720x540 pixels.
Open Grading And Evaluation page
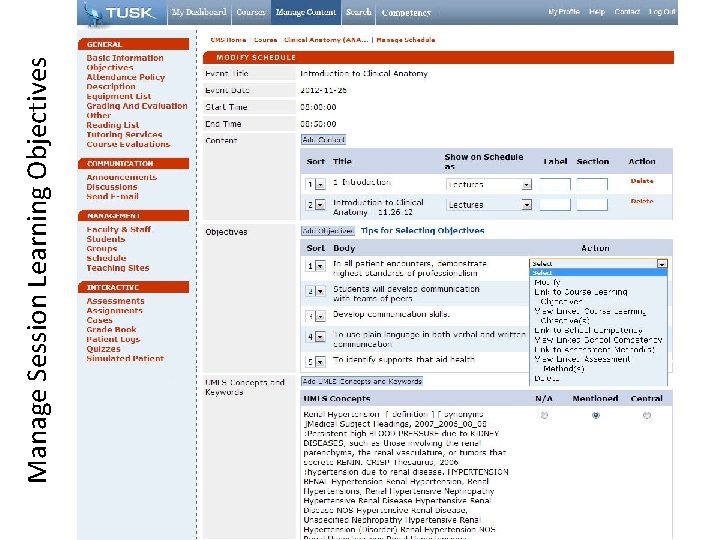137,106
